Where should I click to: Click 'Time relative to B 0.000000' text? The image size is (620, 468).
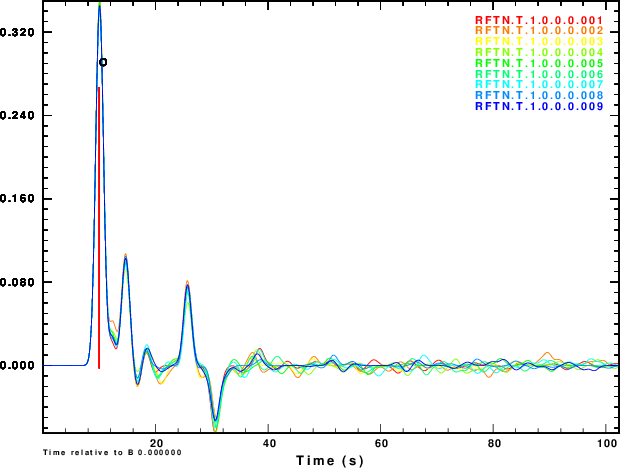coord(112,452)
